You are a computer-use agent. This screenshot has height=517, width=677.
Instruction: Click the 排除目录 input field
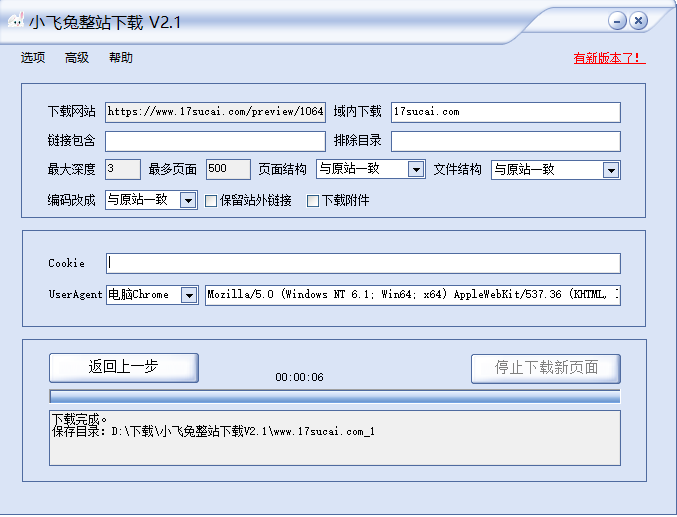coord(506,141)
